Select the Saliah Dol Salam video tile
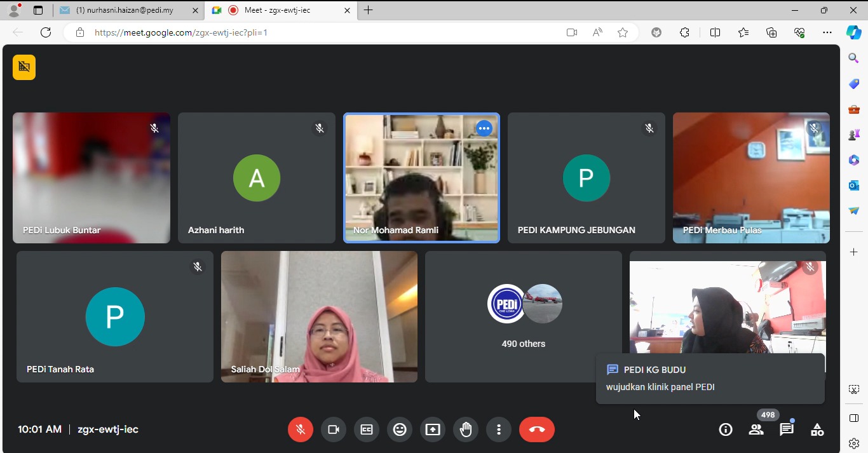Screen dimensions: 868x453 pyautogui.click(x=319, y=316)
